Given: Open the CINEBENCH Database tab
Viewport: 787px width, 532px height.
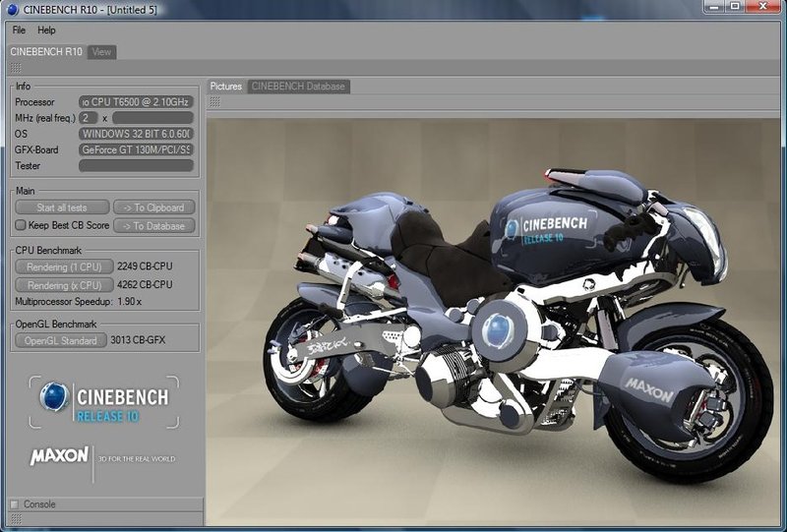Looking at the screenshot, I should coord(298,87).
